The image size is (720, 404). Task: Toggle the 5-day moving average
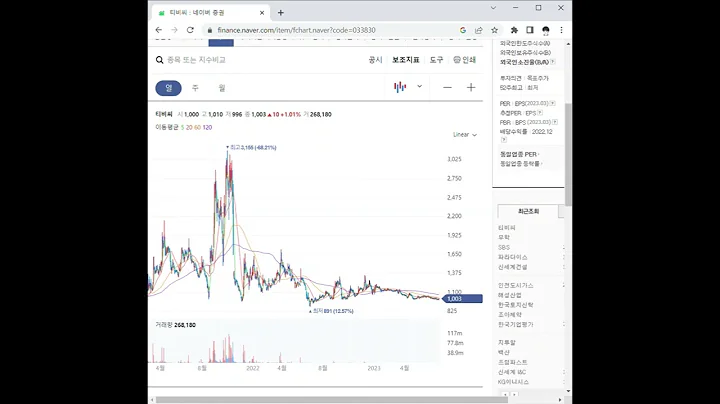(x=182, y=127)
